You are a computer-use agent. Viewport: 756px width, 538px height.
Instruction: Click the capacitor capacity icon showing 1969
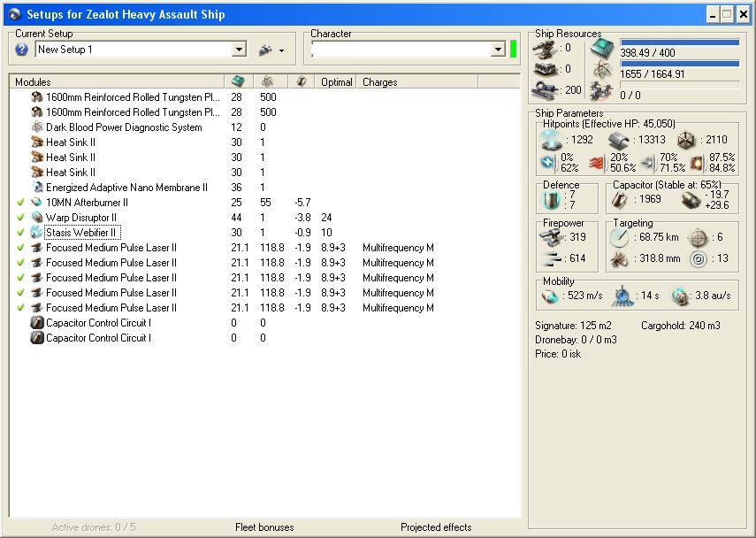[x=619, y=200]
